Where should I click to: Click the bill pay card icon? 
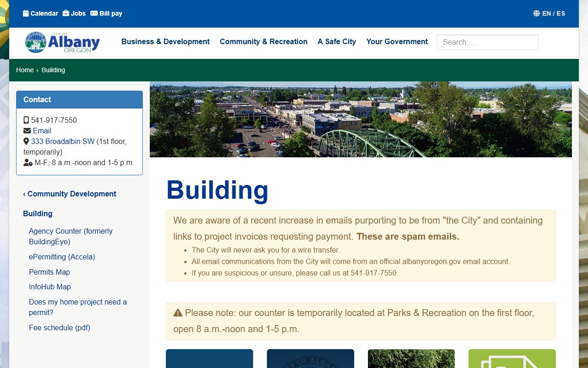(x=94, y=13)
